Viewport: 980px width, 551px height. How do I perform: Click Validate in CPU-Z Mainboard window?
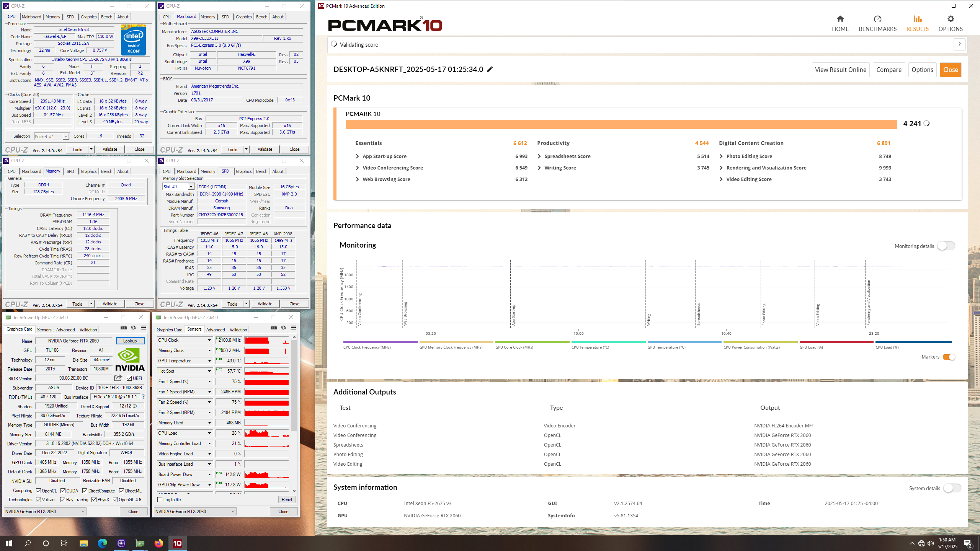[265, 149]
